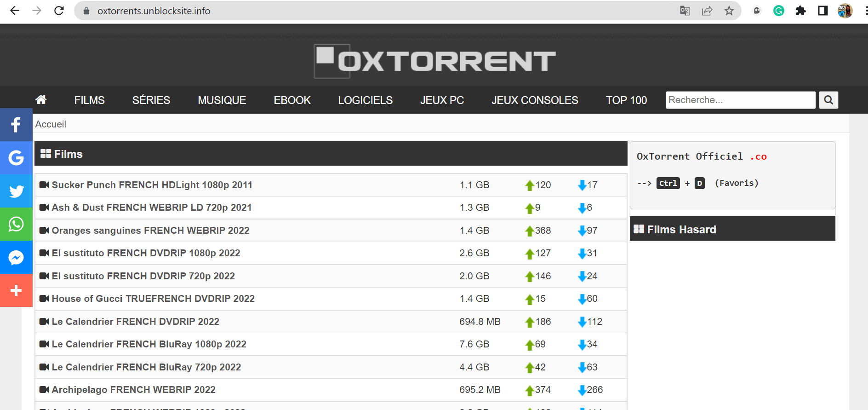Open Oranges sanguines FRENCH WEBRIP 2022
The width and height of the screenshot is (868, 410).
coord(151,231)
